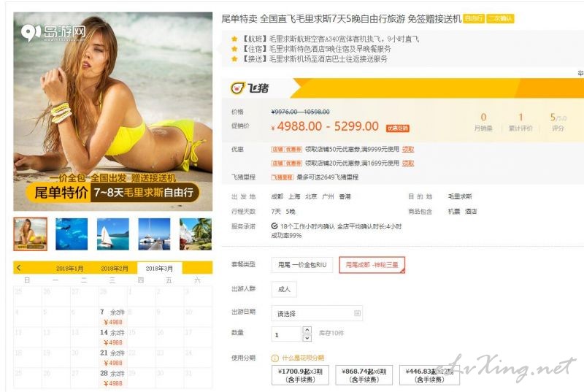Claim the 50元 store coupon via 领取 link
The width and height of the screenshot is (584, 392).
408,149
